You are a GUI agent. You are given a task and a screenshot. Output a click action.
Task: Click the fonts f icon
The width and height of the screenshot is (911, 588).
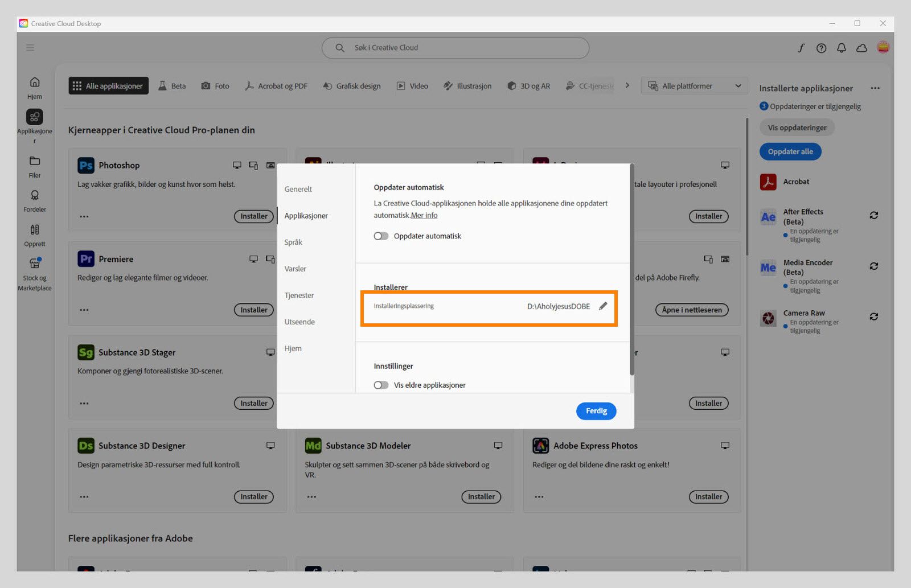(801, 48)
